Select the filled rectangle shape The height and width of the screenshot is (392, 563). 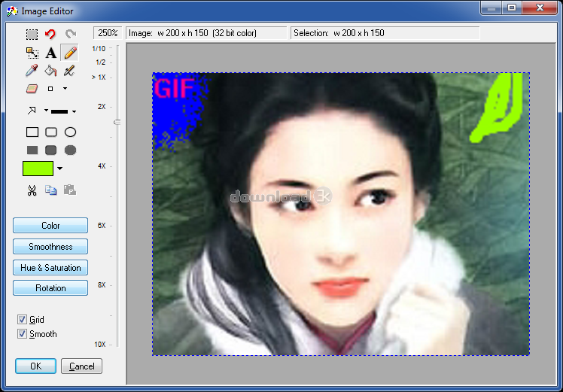click(32, 150)
